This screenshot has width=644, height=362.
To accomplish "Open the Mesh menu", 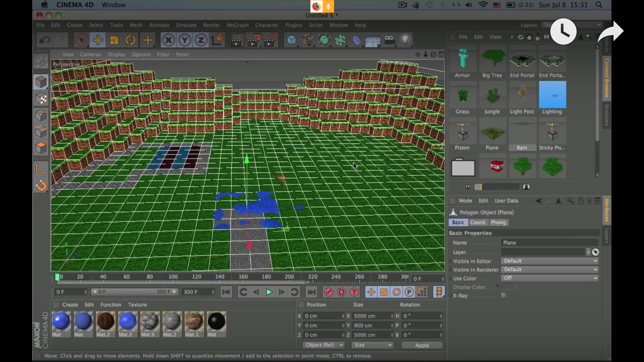I will (136, 25).
